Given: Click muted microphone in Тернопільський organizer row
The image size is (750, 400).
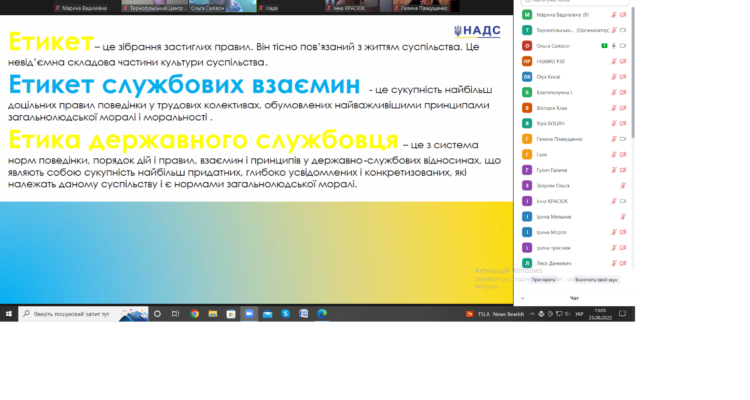Looking at the screenshot, I should tap(614, 30).
